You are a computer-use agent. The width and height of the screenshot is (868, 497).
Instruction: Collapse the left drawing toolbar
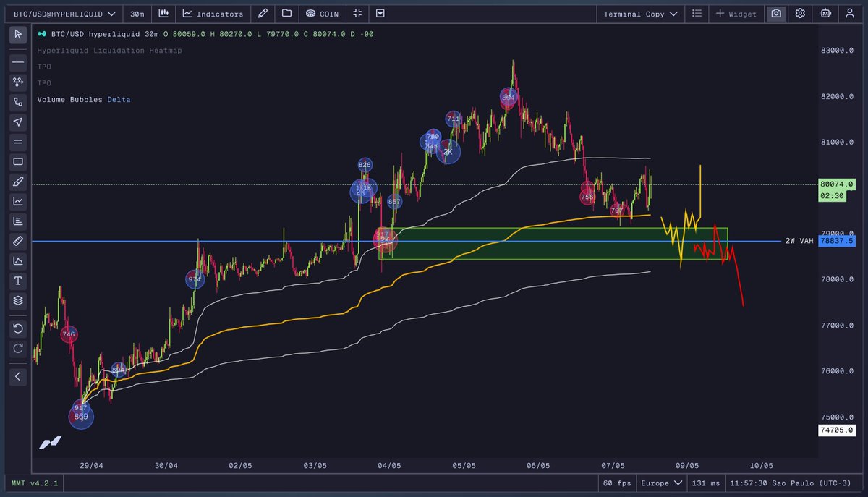coord(18,376)
